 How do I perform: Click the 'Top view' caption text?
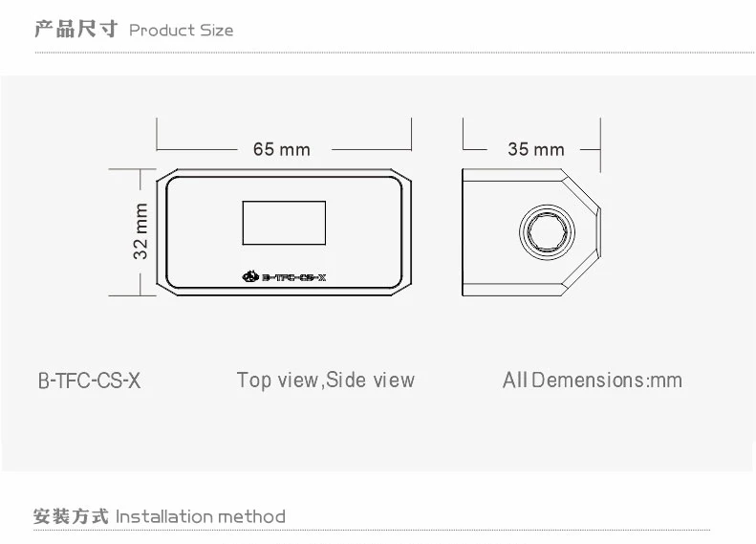[277, 381]
